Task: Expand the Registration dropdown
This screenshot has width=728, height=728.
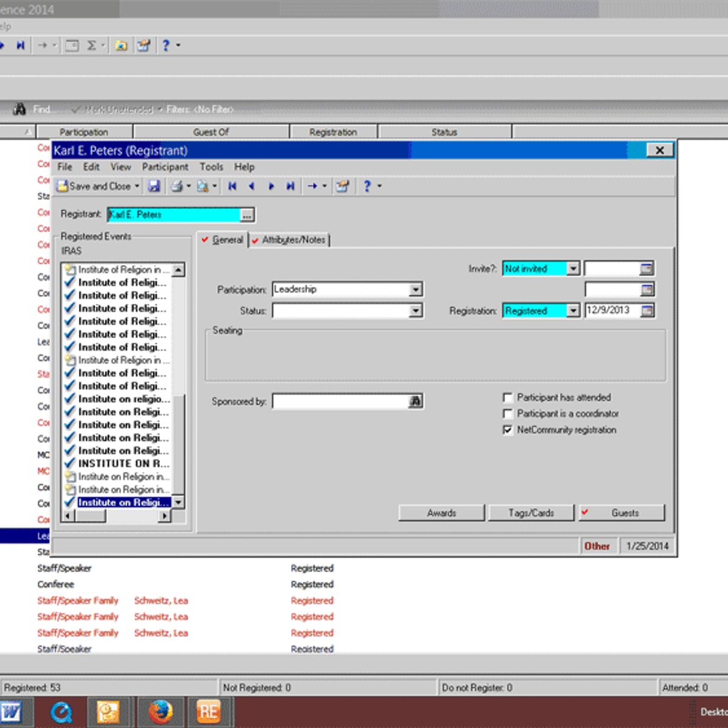Action: tap(573, 311)
